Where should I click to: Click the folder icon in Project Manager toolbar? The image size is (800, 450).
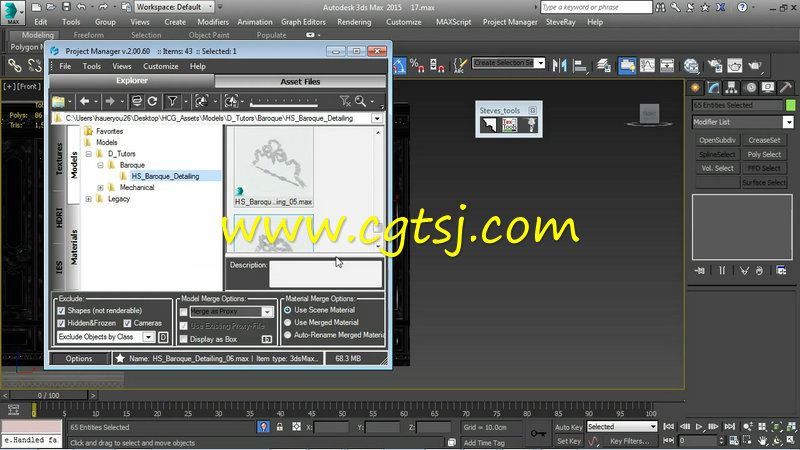58,102
